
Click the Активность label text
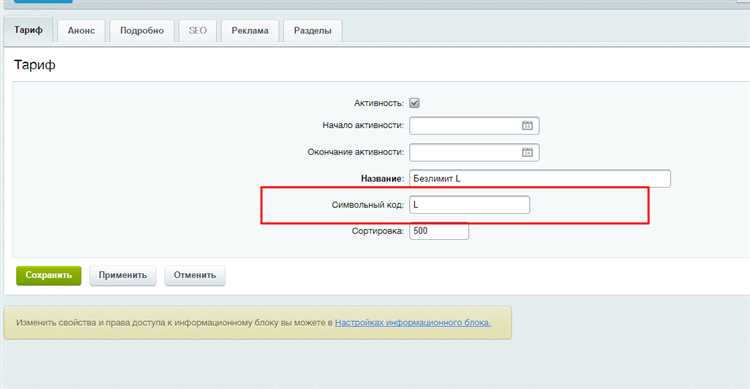pos(379,103)
